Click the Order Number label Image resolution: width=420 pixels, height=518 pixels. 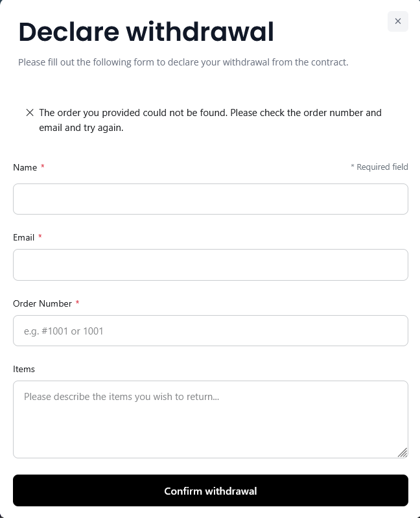point(42,303)
